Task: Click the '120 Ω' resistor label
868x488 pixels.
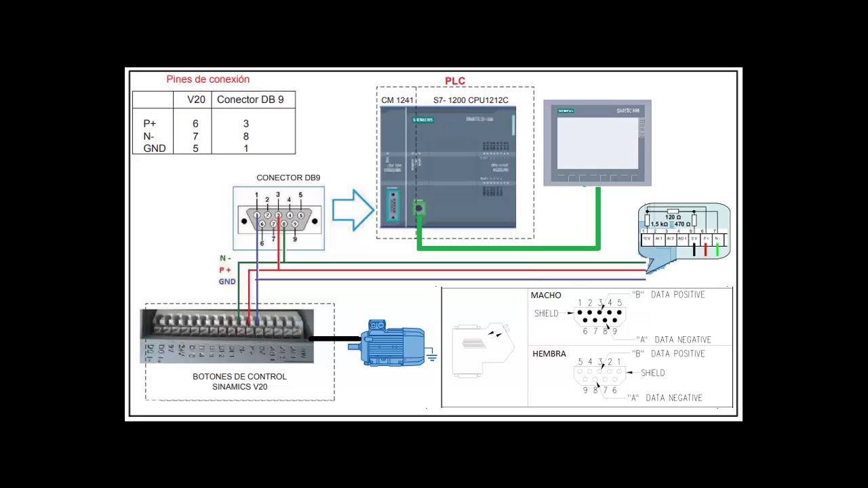Action: click(673, 217)
